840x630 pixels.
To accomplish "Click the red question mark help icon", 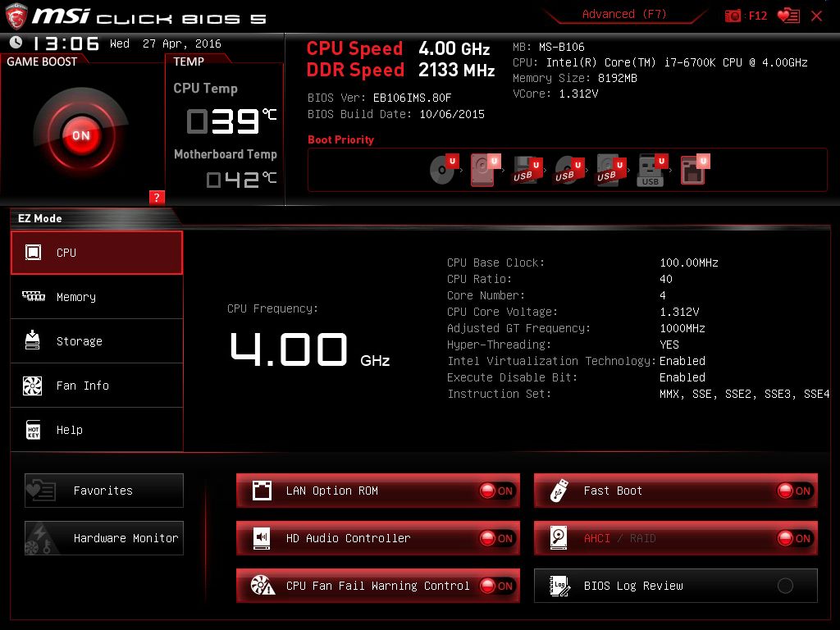I will click(x=157, y=197).
